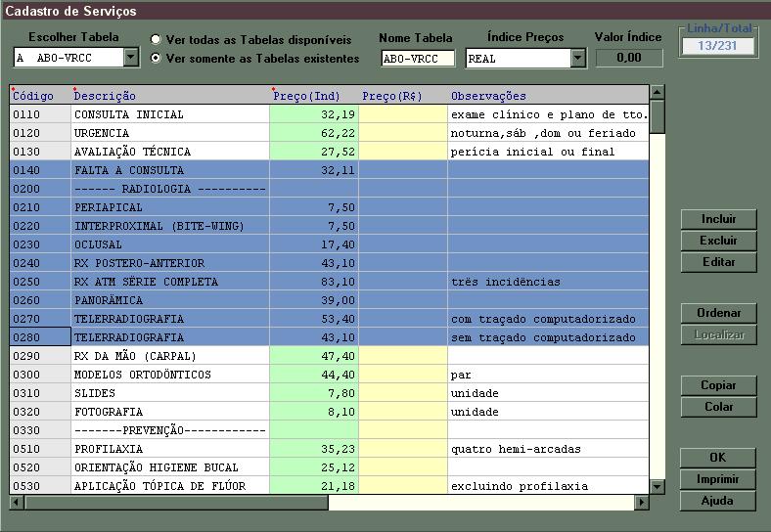Image resolution: width=771 pixels, height=532 pixels.
Task: Click the horizontal scrollbar thumb
Action: point(176,503)
